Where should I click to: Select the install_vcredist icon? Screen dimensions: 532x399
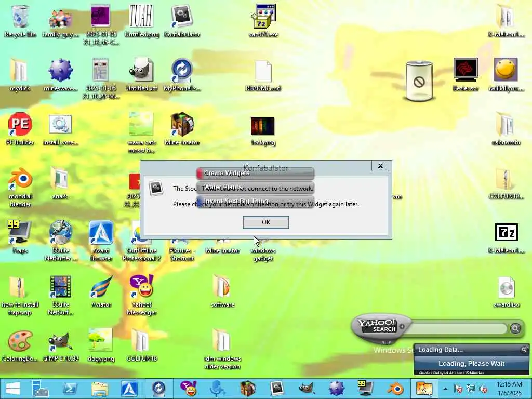60,129
